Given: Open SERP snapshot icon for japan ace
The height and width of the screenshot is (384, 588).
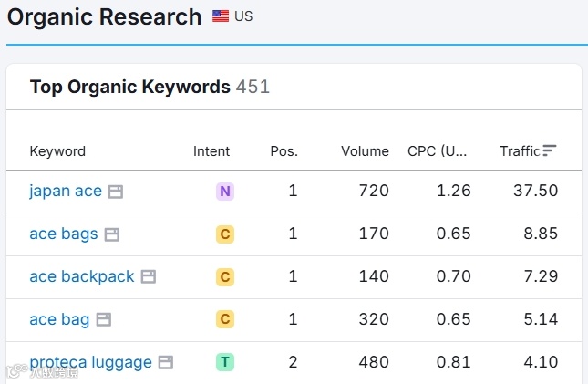Looking at the screenshot, I should point(116,192).
